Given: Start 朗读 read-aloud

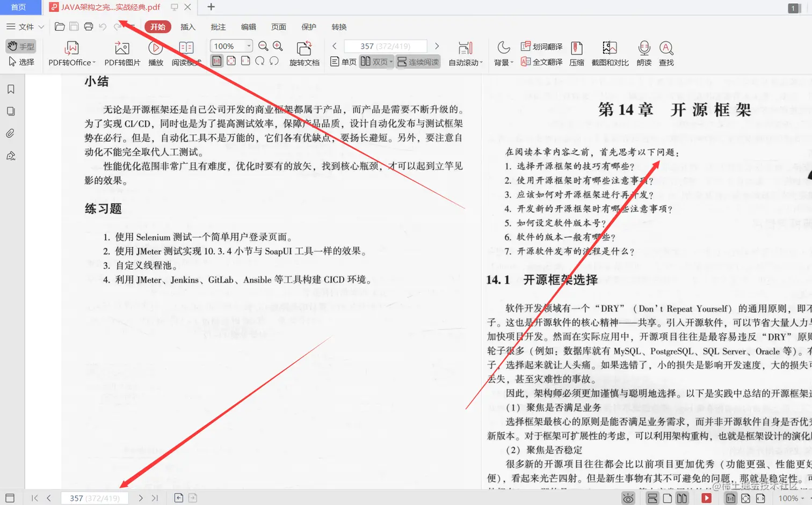Looking at the screenshot, I should pos(643,54).
